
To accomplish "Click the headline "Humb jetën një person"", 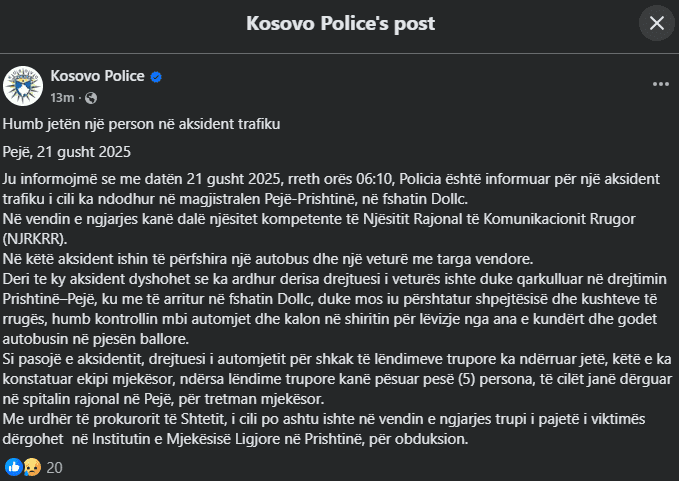I will pos(141,124).
